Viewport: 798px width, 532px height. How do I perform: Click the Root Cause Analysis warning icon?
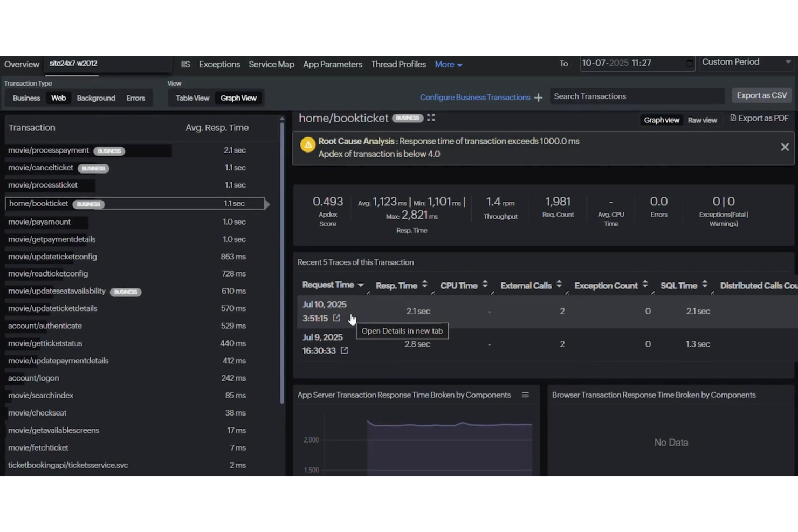(x=308, y=145)
